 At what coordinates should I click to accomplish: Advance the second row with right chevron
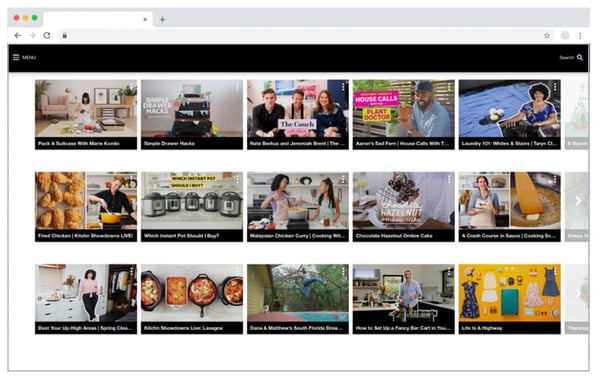coord(578,201)
